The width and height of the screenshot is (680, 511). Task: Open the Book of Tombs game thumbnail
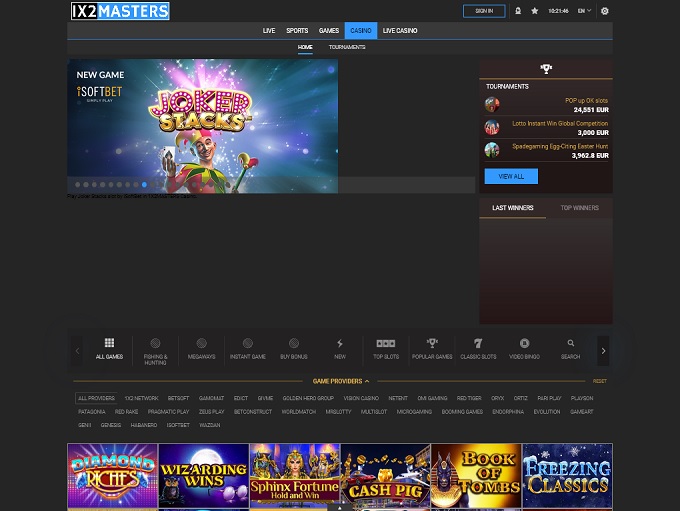pos(476,476)
